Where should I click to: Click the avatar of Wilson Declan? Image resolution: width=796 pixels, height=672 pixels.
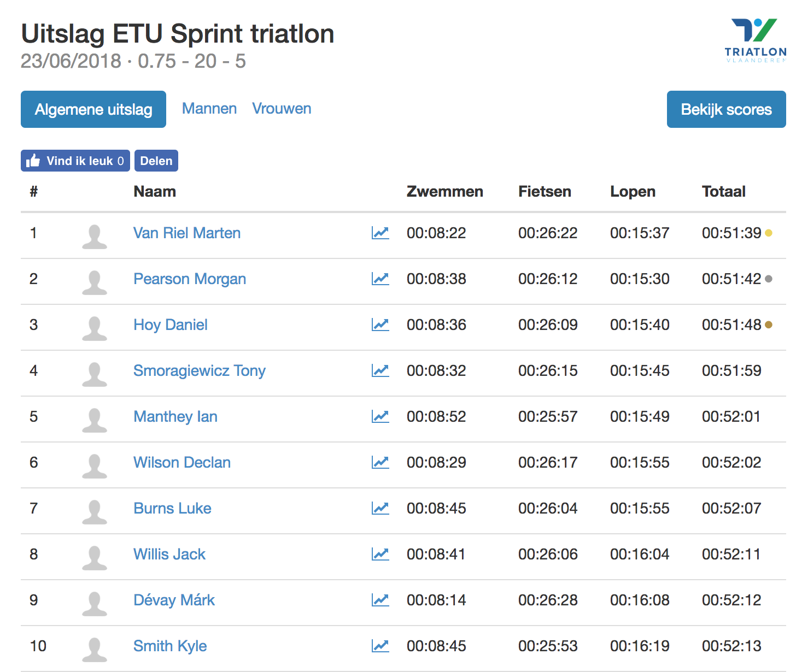pos(95,466)
